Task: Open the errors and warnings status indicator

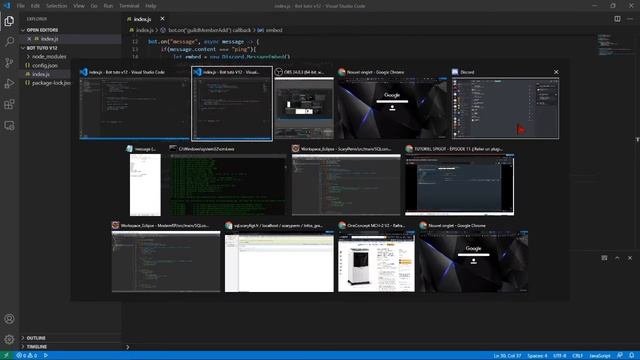Action: [x=27, y=356]
